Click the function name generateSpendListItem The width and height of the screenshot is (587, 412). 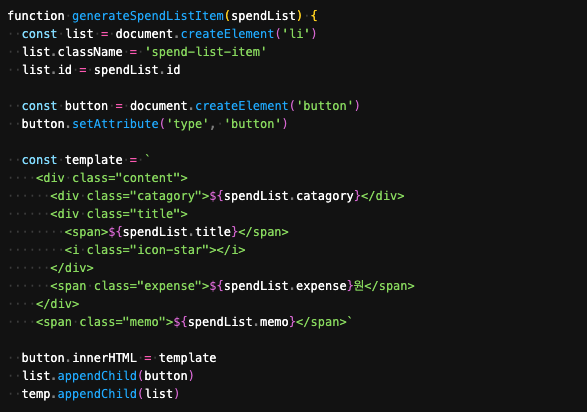pyautogui.click(x=147, y=16)
